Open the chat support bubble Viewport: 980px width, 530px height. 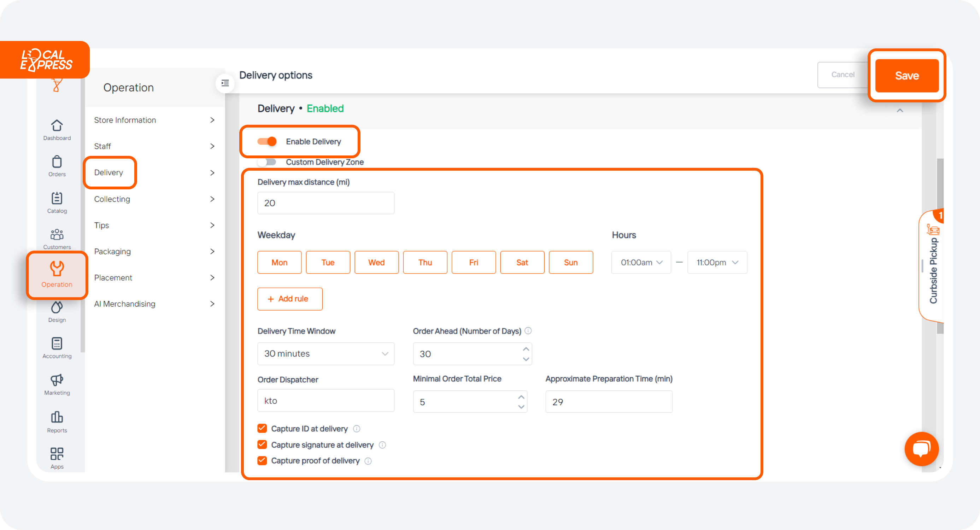921,449
